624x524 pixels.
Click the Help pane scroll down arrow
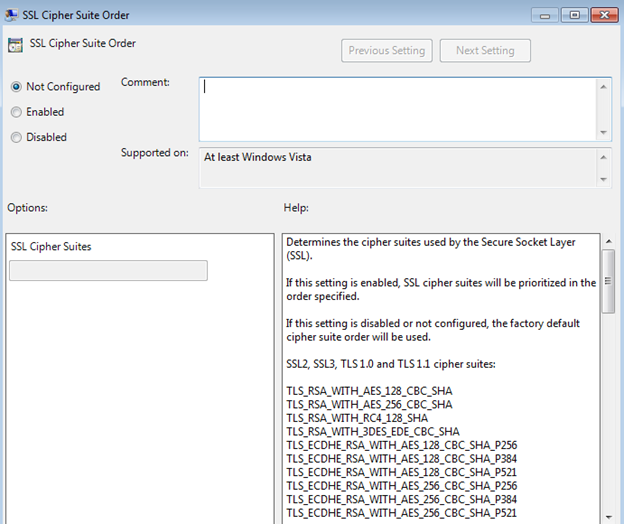(608, 517)
